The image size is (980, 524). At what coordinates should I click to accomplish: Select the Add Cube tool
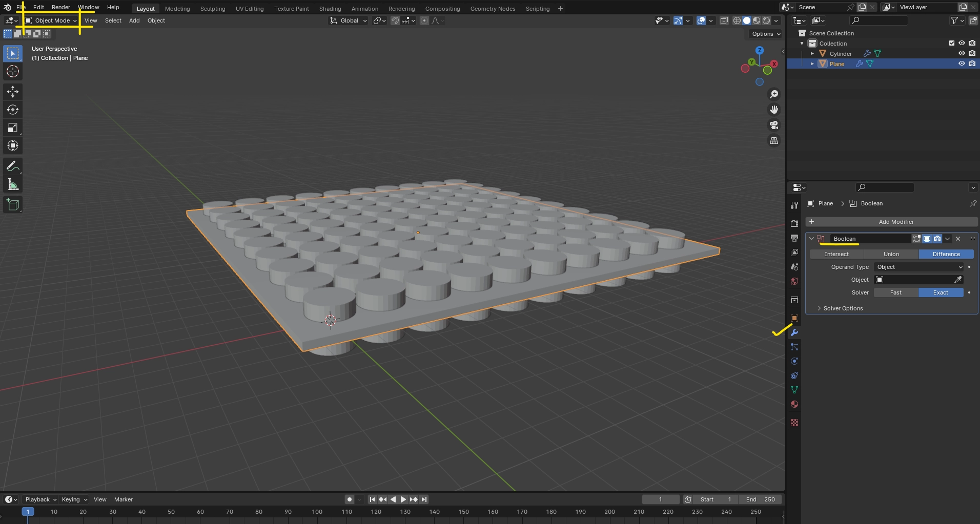[x=12, y=204]
